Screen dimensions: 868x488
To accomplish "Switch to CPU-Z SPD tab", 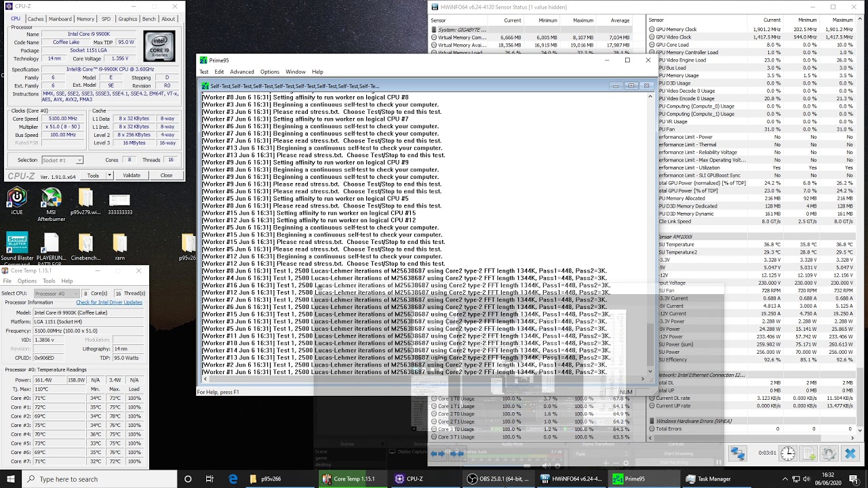I will [x=106, y=19].
